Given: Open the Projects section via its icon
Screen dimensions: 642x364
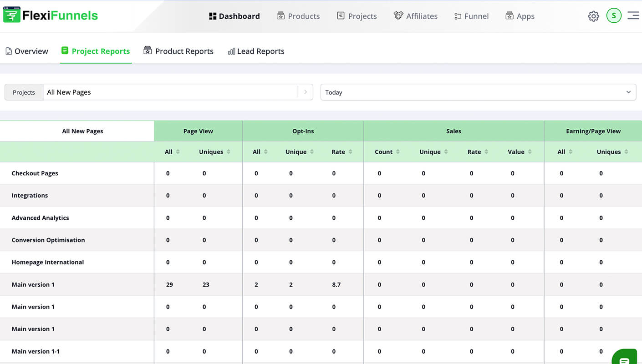Looking at the screenshot, I should pyautogui.click(x=341, y=15).
